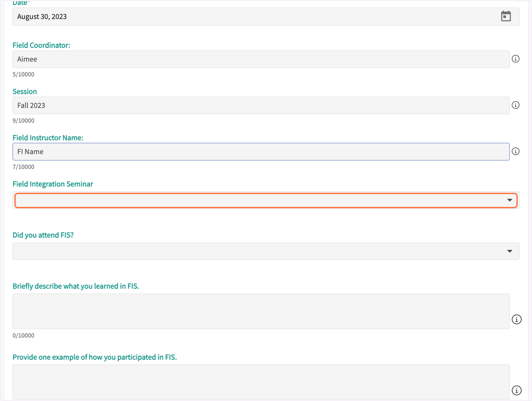Click the Did you attend FIS? label
Viewport: 532px width, 401px height.
[x=43, y=235]
